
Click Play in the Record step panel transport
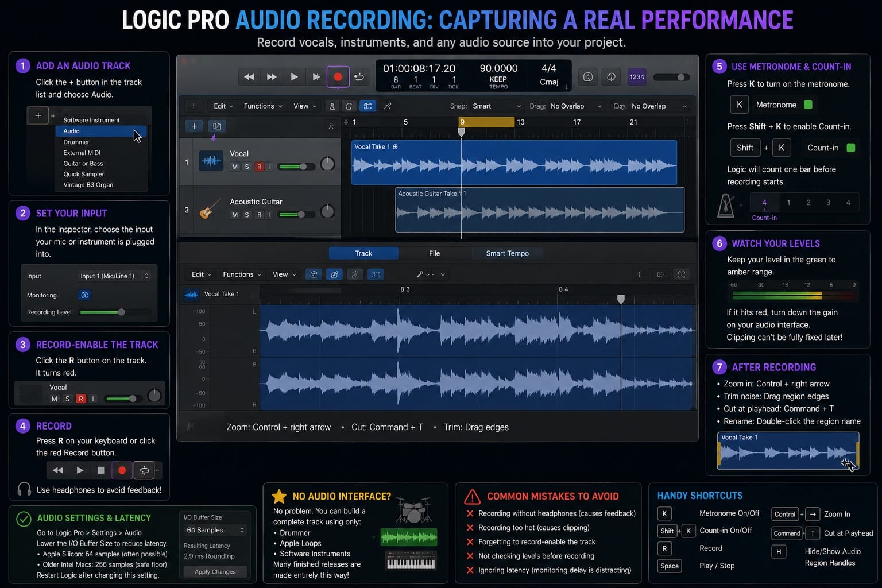80,470
